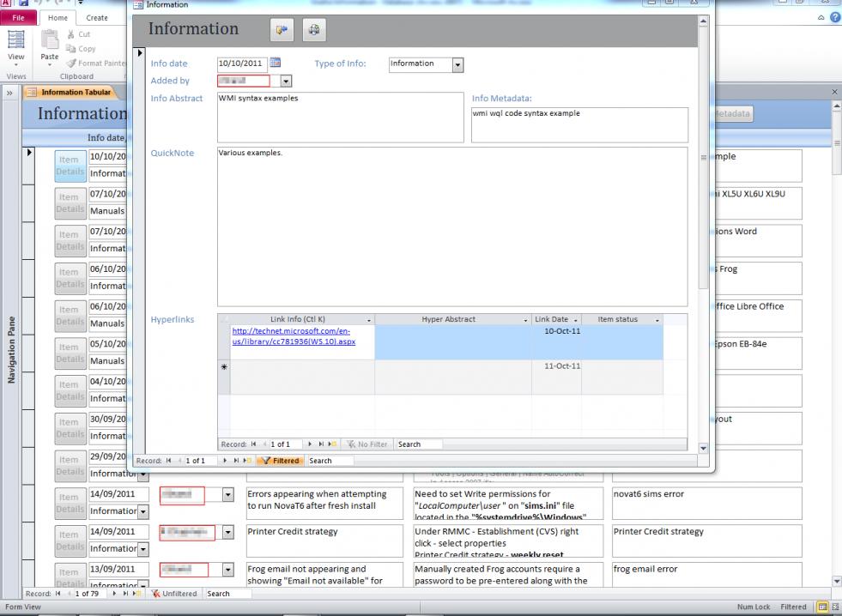This screenshot has height=616, width=842.
Task: Go to last record in Information popup
Action: pos(236,461)
